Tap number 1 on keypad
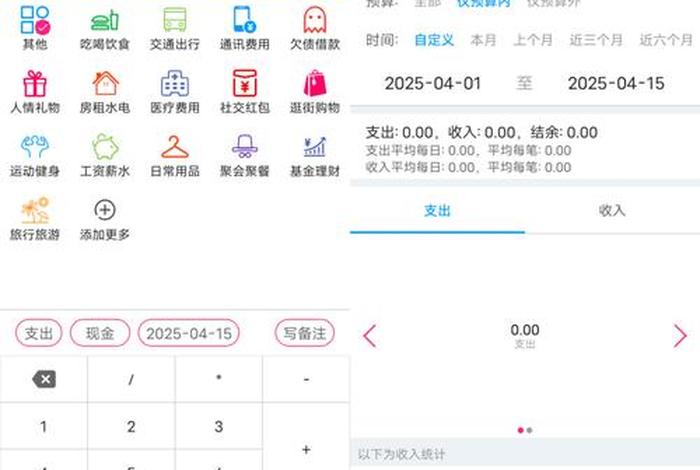The height and width of the screenshot is (470, 700). (x=44, y=426)
